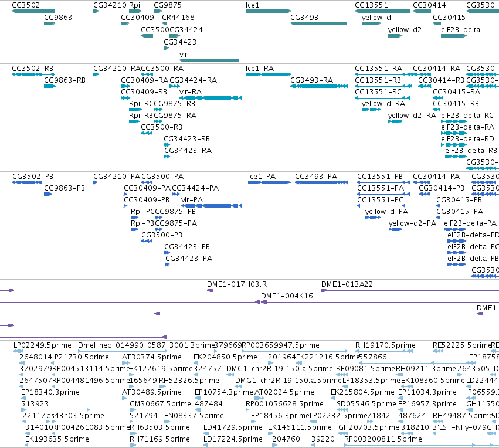Click the CG9863 gene label
The image size is (499, 448).
(58, 18)
